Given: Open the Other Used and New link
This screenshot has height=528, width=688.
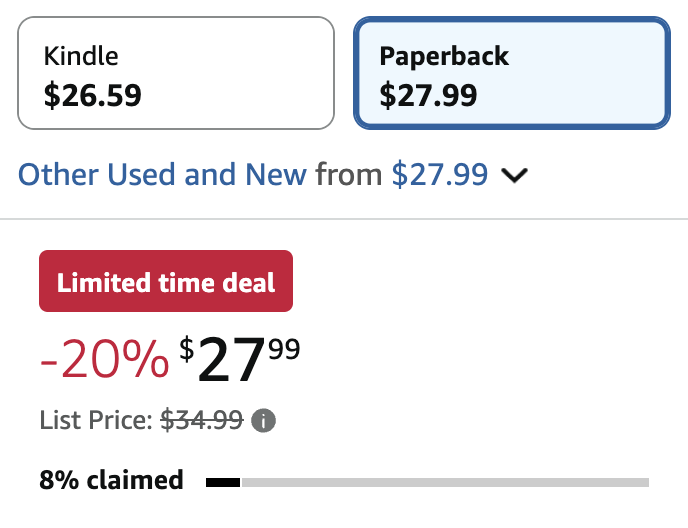Looking at the screenshot, I should (x=162, y=175).
